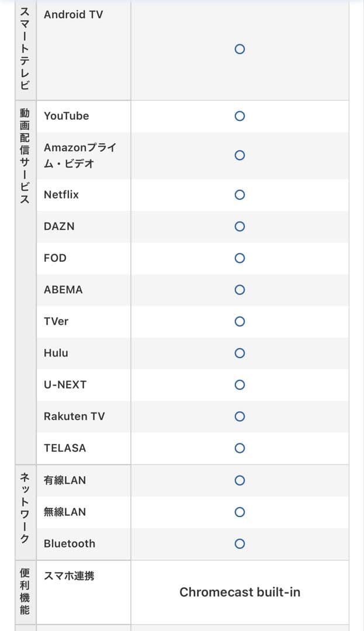Select the Android TV label cell
The height and width of the screenshot is (631, 364).
74,15
